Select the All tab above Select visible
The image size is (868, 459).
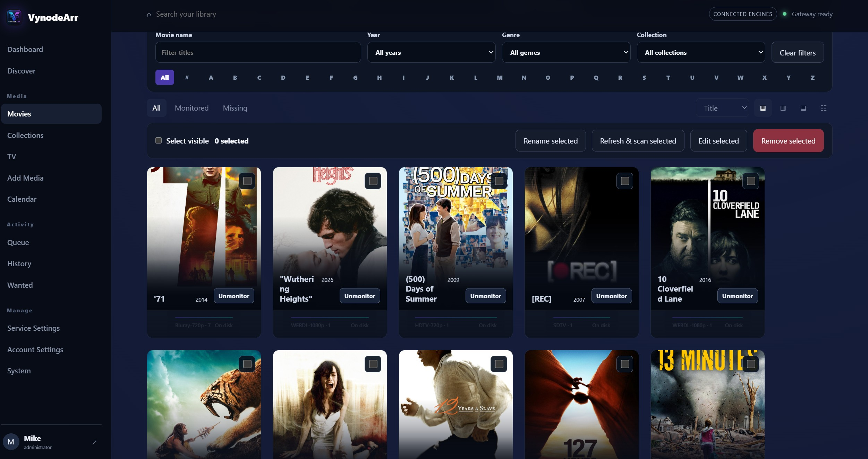coord(156,108)
